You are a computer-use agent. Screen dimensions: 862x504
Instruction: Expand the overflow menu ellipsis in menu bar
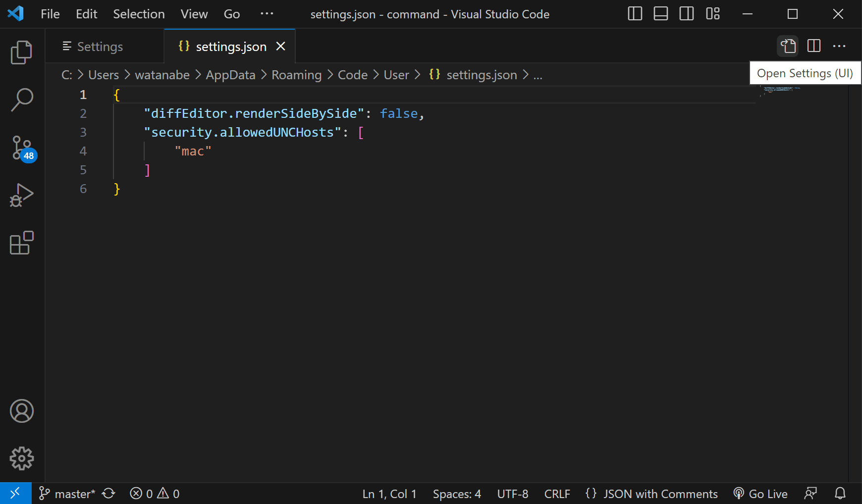pos(267,14)
